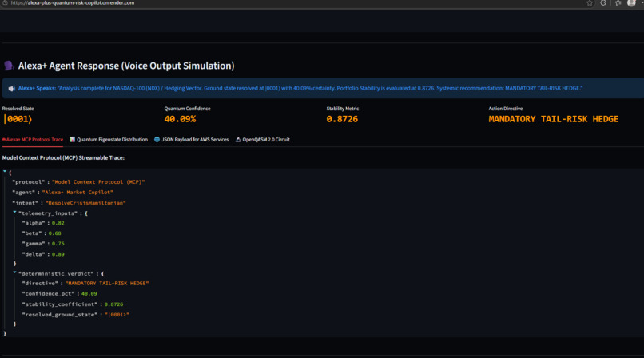Image resolution: width=644 pixels, height=358 pixels.
Task: Click the Resolved State metric label
Action: [x=18, y=109]
